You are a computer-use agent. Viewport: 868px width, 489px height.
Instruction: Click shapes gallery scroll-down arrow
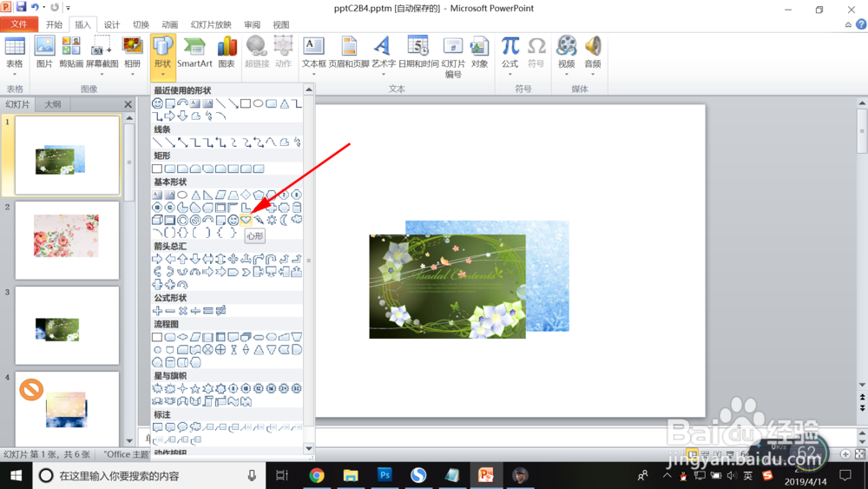click(309, 448)
